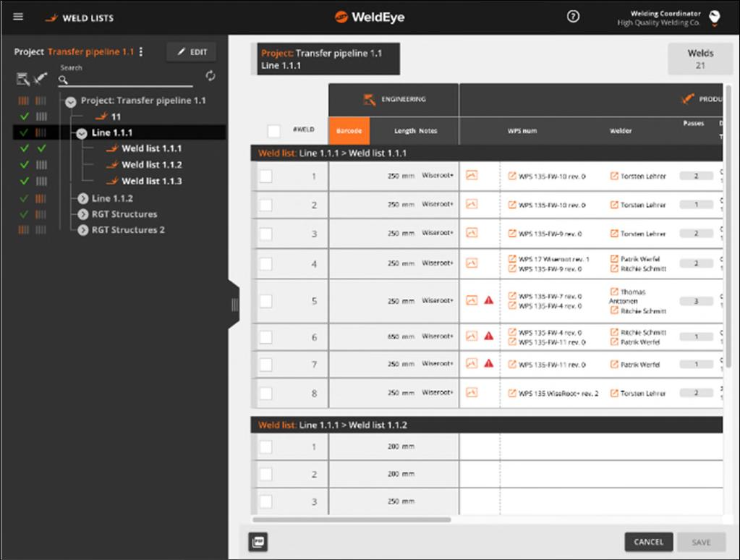This screenshot has height=560, width=740.
Task: Open weld 2 graph icon
Action: click(x=472, y=204)
